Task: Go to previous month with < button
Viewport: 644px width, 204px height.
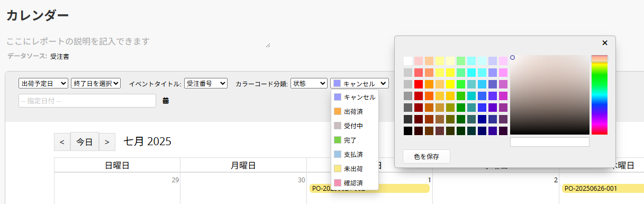Action: pyautogui.click(x=62, y=142)
